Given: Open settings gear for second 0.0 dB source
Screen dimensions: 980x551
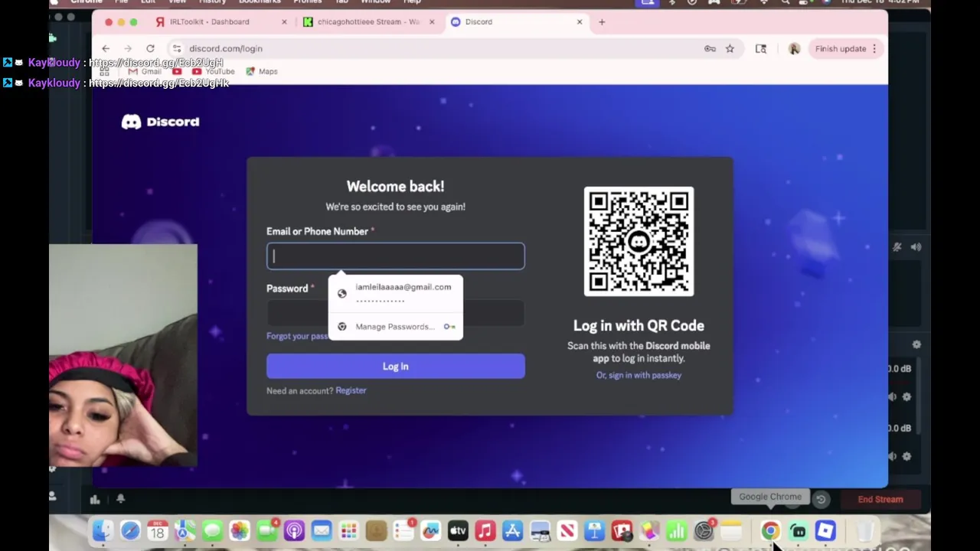Looking at the screenshot, I should pyautogui.click(x=907, y=456).
